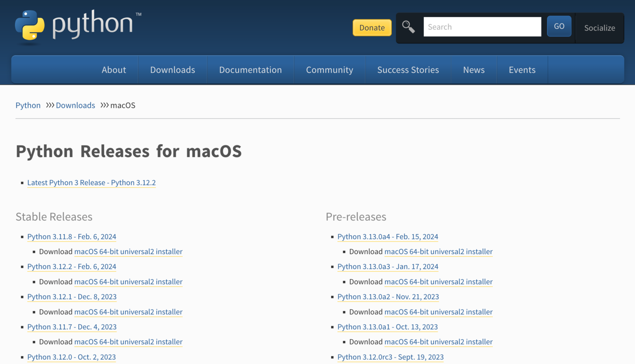
Task: Click the Python breadcrumb link
Action: (28, 105)
